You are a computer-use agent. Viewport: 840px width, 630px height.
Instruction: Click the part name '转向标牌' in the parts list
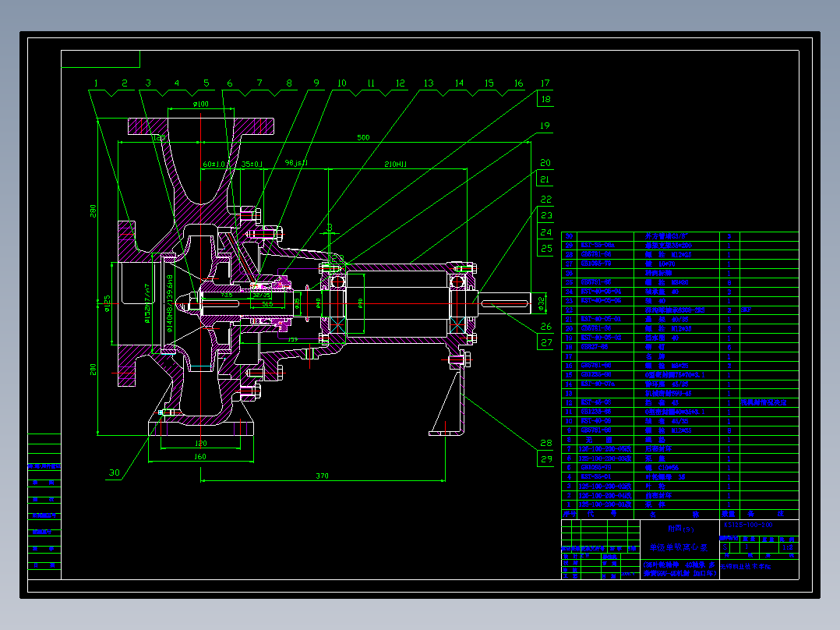(658, 273)
